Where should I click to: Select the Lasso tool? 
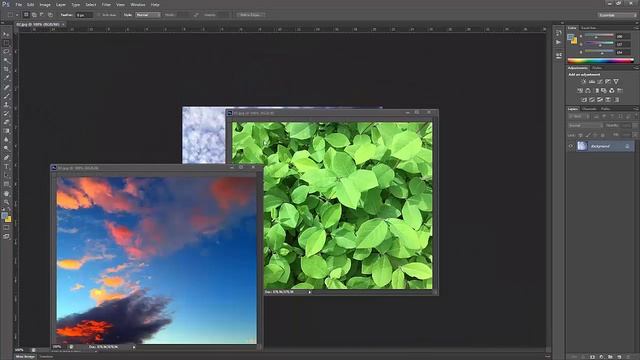6,52
